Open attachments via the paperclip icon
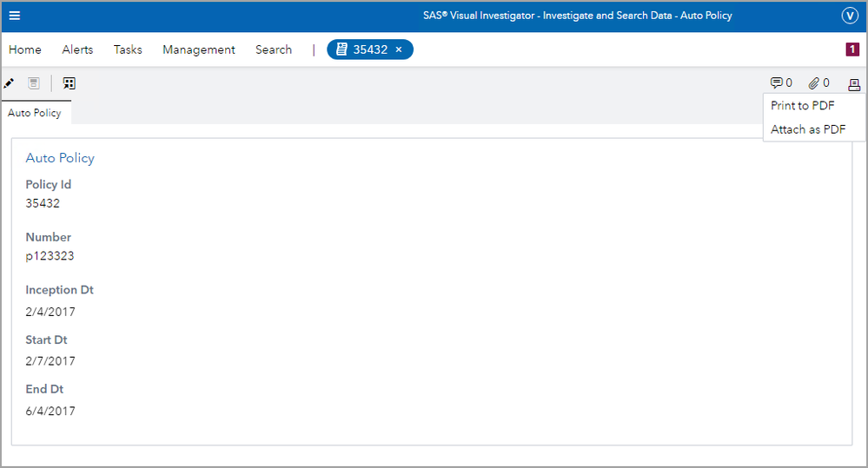 pos(814,83)
